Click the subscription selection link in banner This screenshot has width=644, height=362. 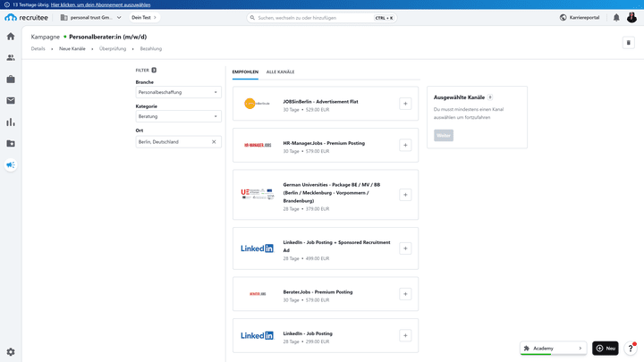(x=100, y=5)
